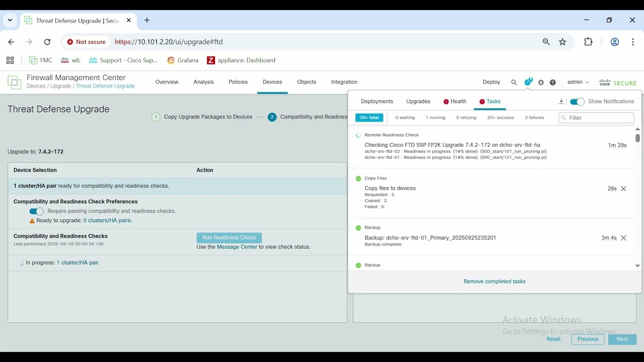Image resolution: width=644 pixels, height=362 pixels.
Task: Reload the page with refresh icon
Action: [x=47, y=42]
